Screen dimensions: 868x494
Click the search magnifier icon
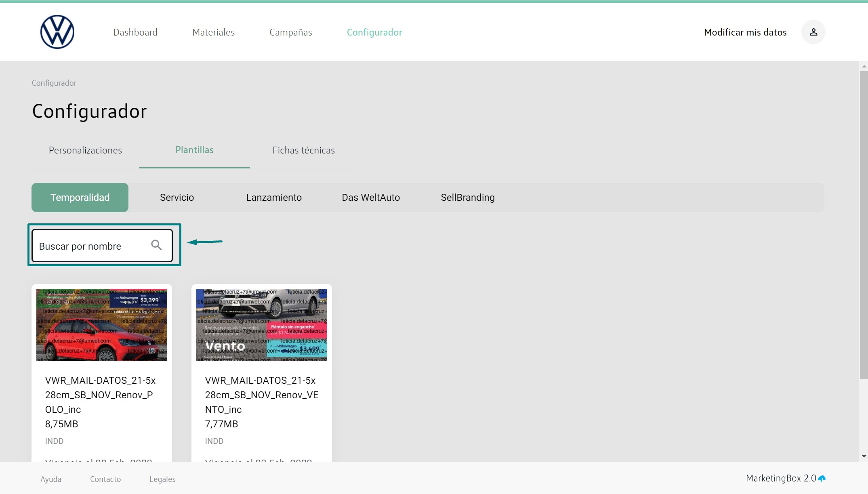156,245
